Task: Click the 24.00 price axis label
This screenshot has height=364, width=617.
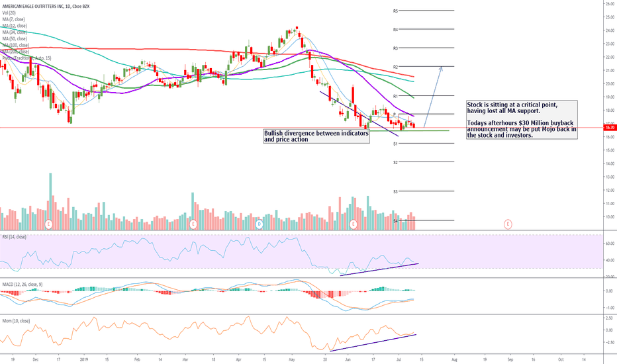Action: [x=610, y=30]
